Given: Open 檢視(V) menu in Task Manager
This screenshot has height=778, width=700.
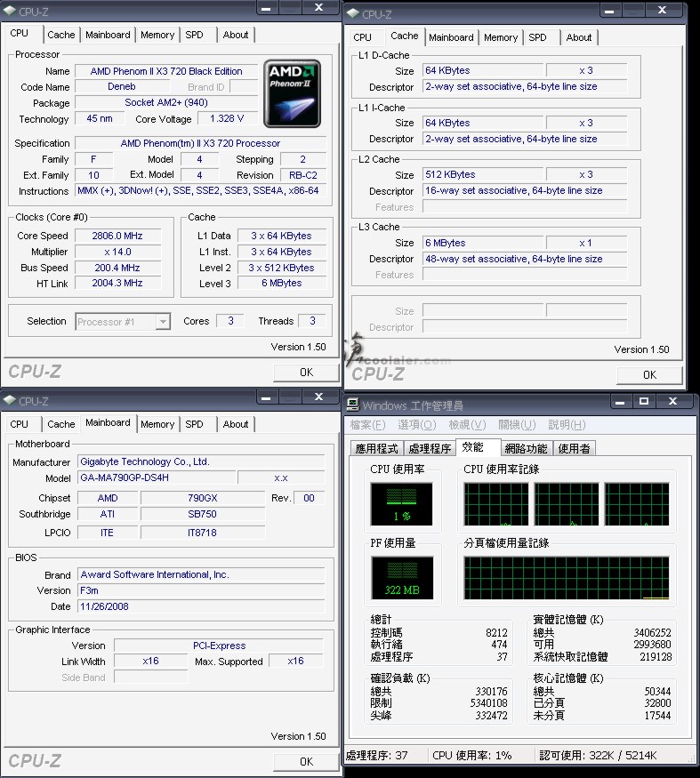Looking at the screenshot, I should click(x=467, y=425).
